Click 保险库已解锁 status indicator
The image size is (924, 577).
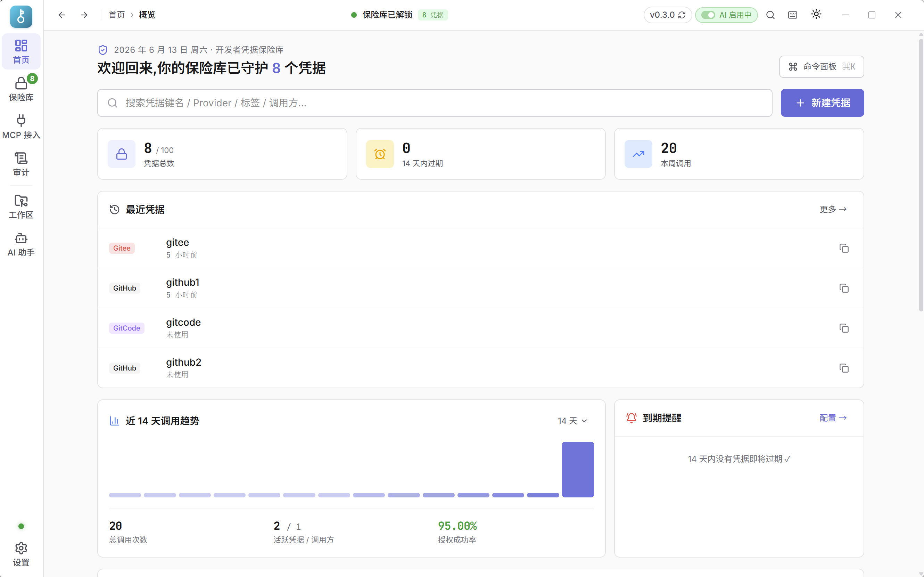(381, 15)
